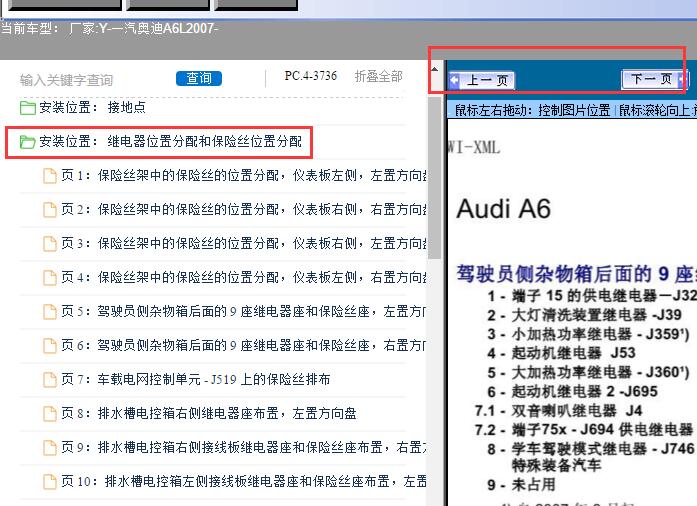Screen dimensions: 697x506
Task: Select line 7.2 - 端子75x - J694 供电继电器
Action: tap(584, 430)
